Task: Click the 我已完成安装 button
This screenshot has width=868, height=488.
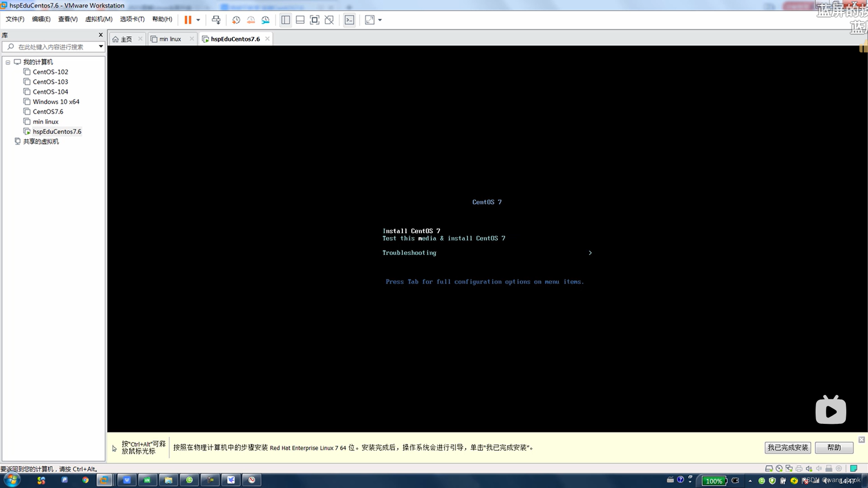Action: (x=788, y=447)
